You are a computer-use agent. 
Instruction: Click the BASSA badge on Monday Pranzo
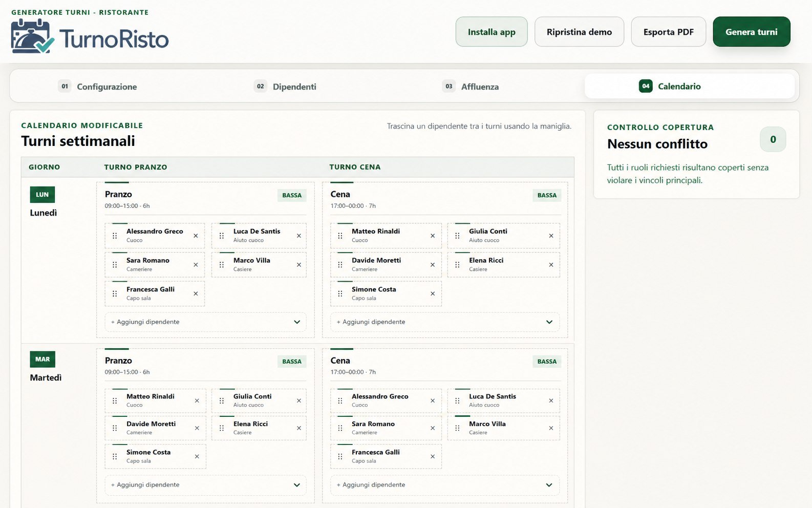292,195
